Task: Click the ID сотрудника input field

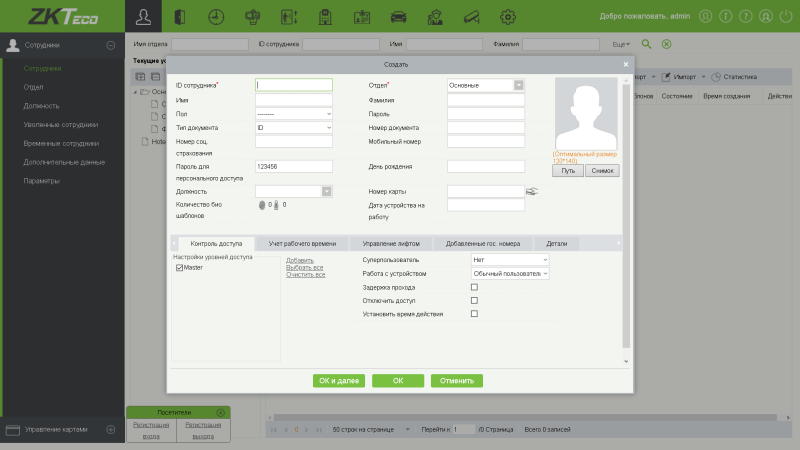Action: coord(293,85)
